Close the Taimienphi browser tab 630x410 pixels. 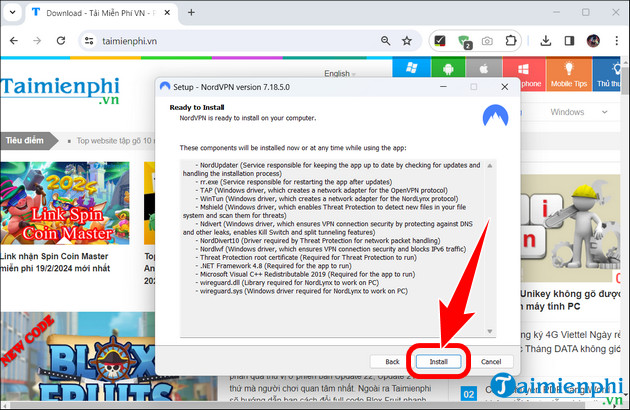click(167, 13)
